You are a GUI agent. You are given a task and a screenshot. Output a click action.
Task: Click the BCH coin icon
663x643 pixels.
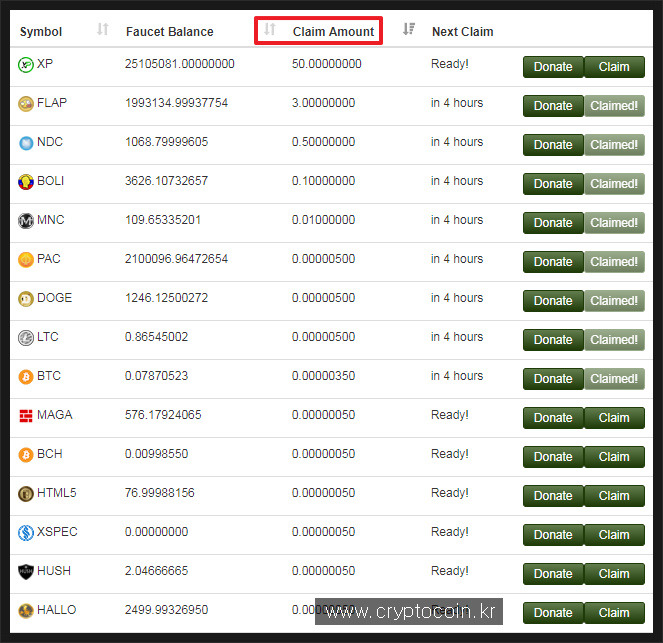(x=26, y=455)
